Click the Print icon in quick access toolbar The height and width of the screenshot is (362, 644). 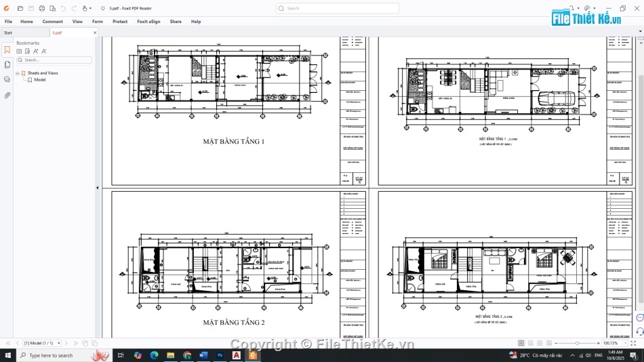42,9
